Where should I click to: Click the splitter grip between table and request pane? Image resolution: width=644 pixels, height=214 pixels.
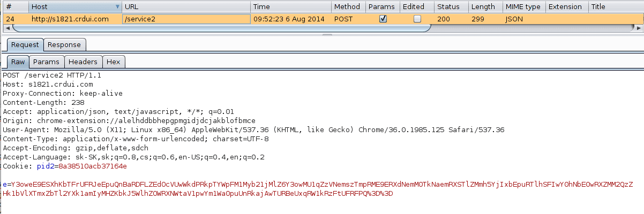(323, 34)
